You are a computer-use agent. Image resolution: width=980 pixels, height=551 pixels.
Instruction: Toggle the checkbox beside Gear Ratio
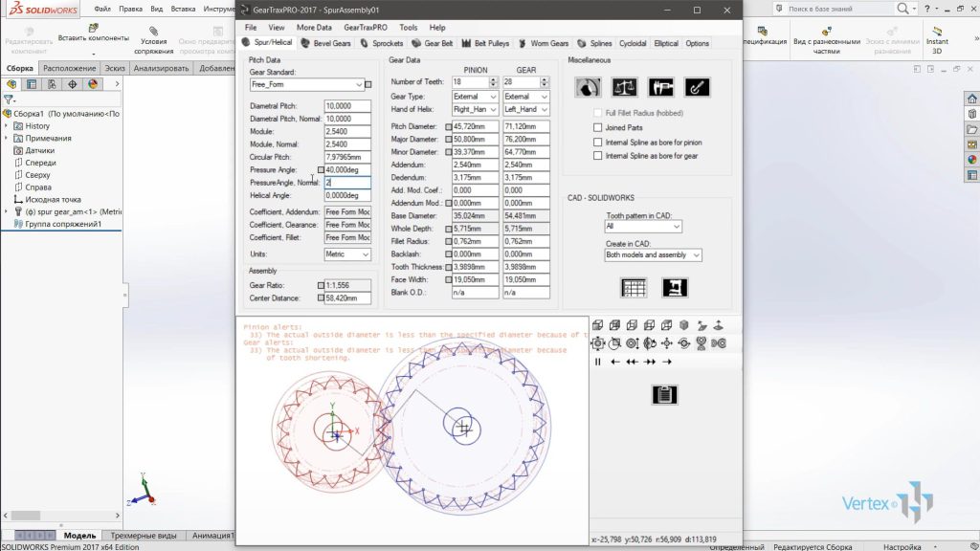pyautogui.click(x=321, y=285)
